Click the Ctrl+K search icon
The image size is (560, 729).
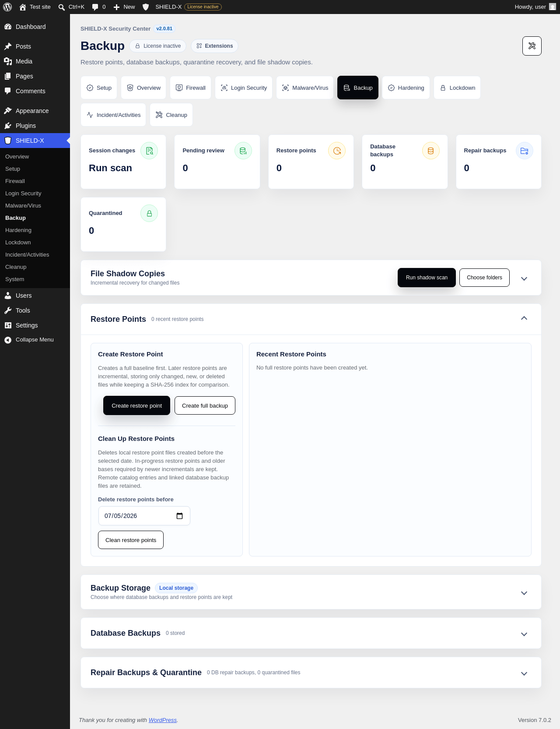[x=62, y=7]
